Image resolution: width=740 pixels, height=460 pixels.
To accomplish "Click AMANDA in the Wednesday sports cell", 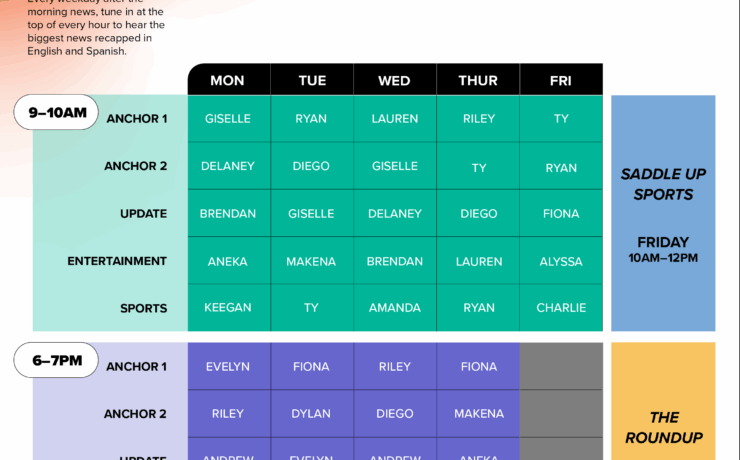I will pyautogui.click(x=395, y=308).
